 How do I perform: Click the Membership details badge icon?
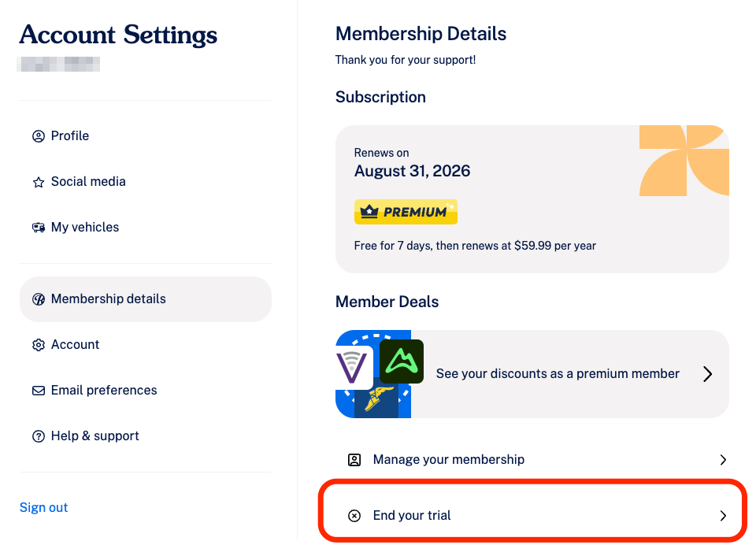(x=39, y=299)
